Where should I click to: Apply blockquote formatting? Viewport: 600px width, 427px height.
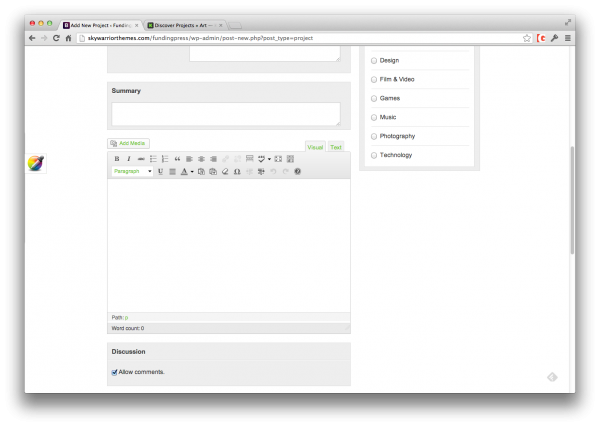177,159
